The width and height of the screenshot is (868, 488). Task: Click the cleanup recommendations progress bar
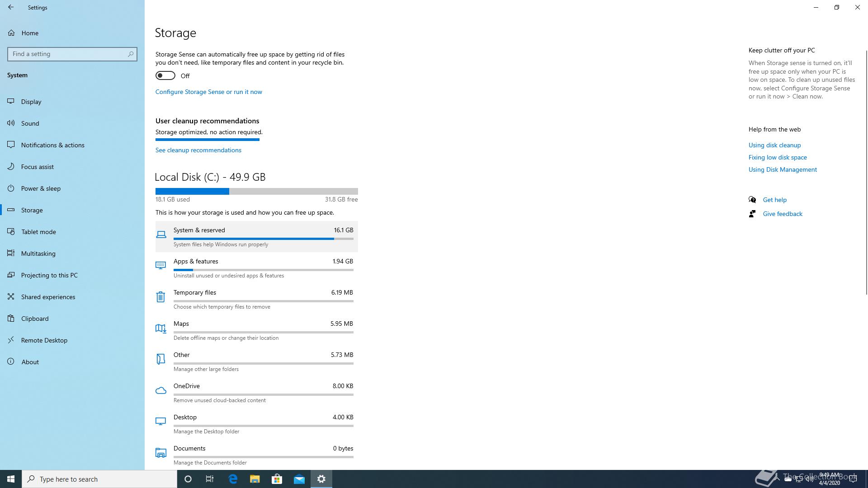(208, 140)
